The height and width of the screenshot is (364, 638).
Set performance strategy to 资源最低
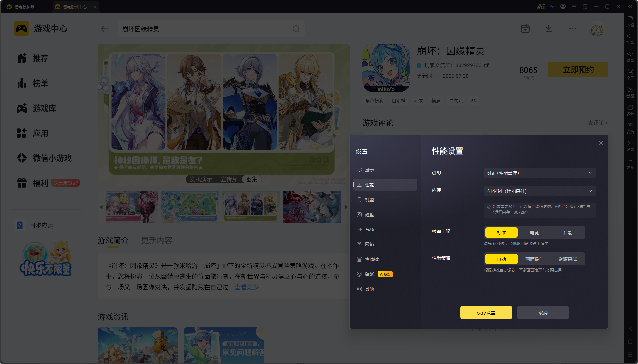568,259
